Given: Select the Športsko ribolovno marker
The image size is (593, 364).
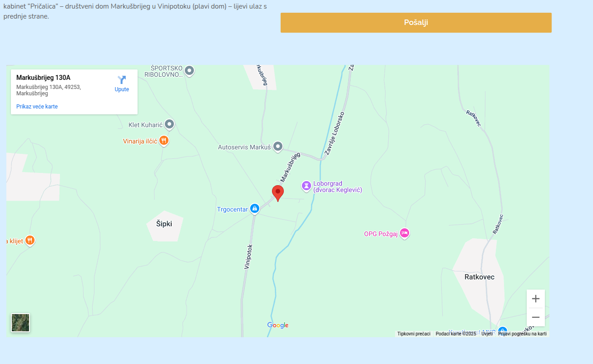Looking at the screenshot, I should (x=189, y=71).
